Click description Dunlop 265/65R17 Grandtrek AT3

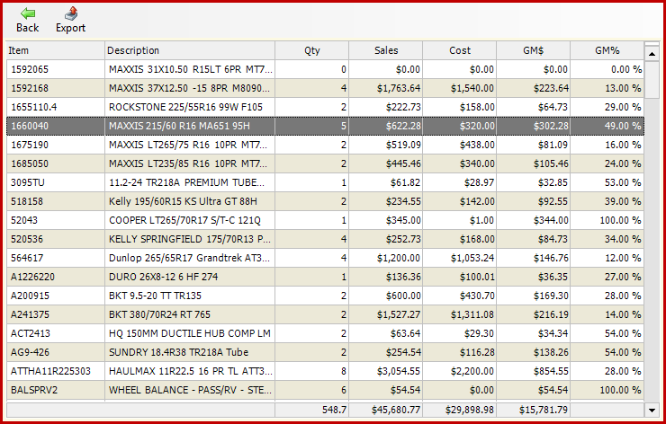(189, 258)
